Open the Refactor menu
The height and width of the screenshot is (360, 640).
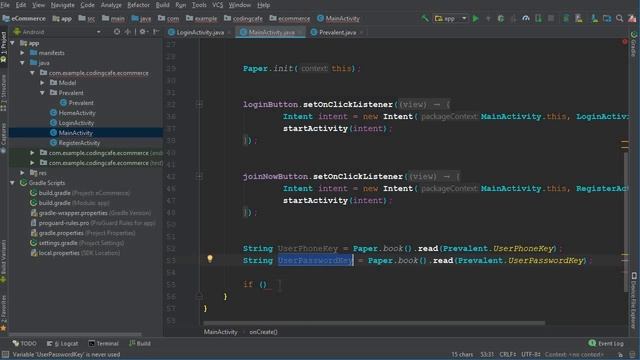coord(138,5)
